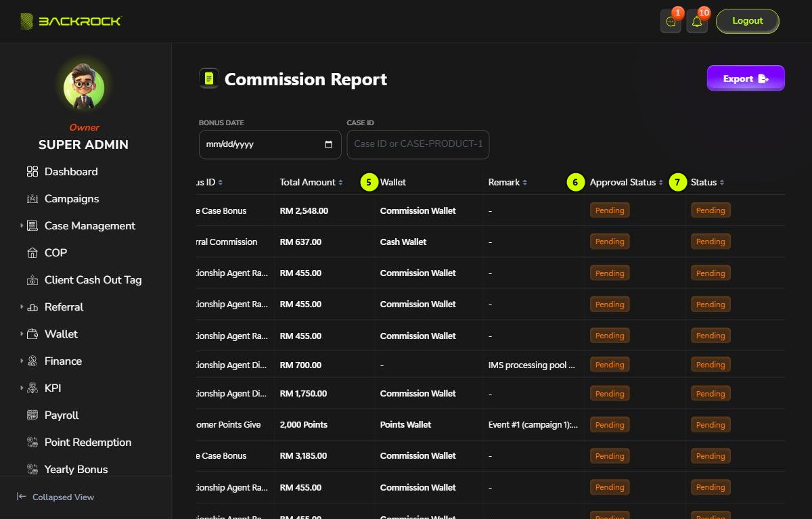Click the Logout button

pos(748,21)
